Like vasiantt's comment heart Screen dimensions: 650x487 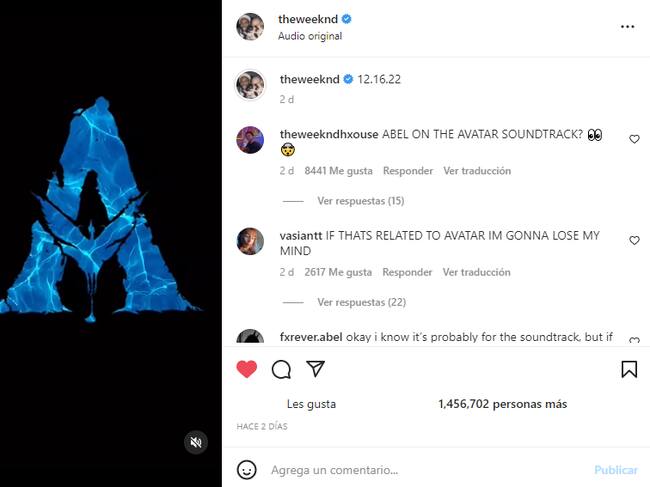(634, 240)
